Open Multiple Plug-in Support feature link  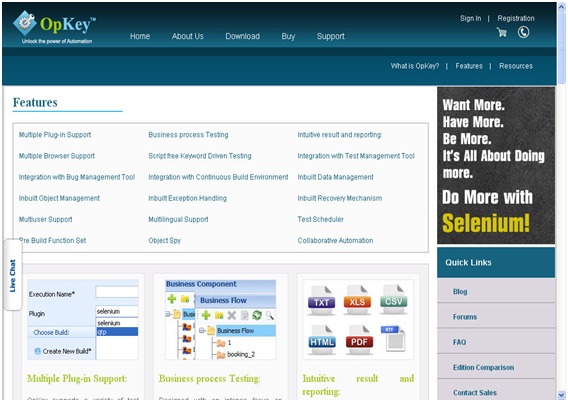pyautogui.click(x=55, y=135)
